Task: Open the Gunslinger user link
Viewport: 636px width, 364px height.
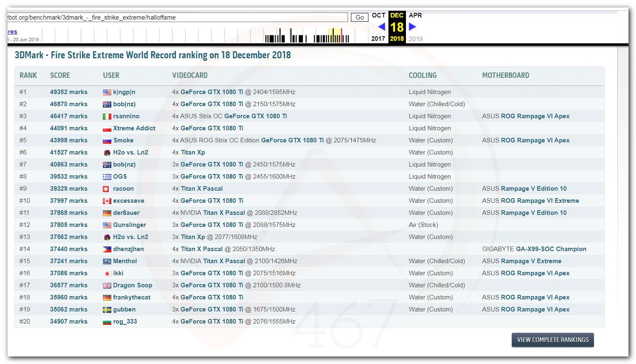Action: pyautogui.click(x=130, y=225)
